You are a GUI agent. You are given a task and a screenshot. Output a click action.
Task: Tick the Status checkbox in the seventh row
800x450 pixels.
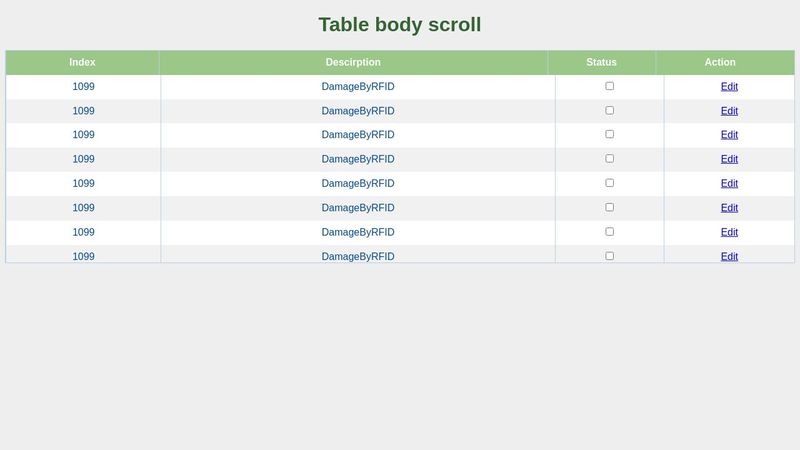pos(609,232)
